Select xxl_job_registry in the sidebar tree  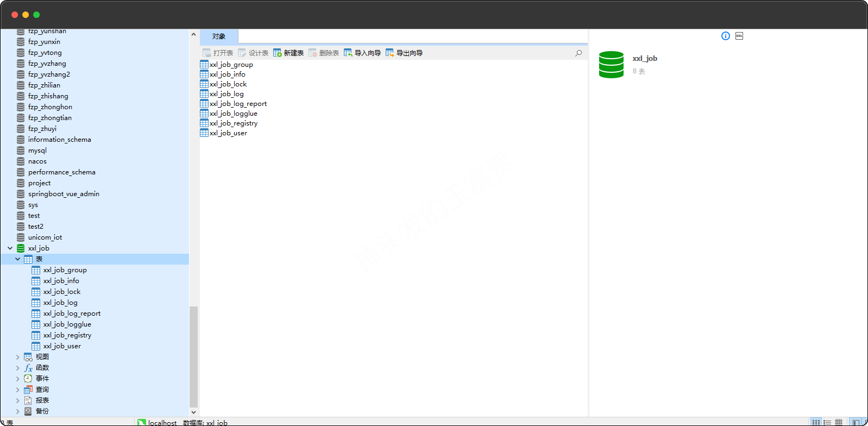67,335
